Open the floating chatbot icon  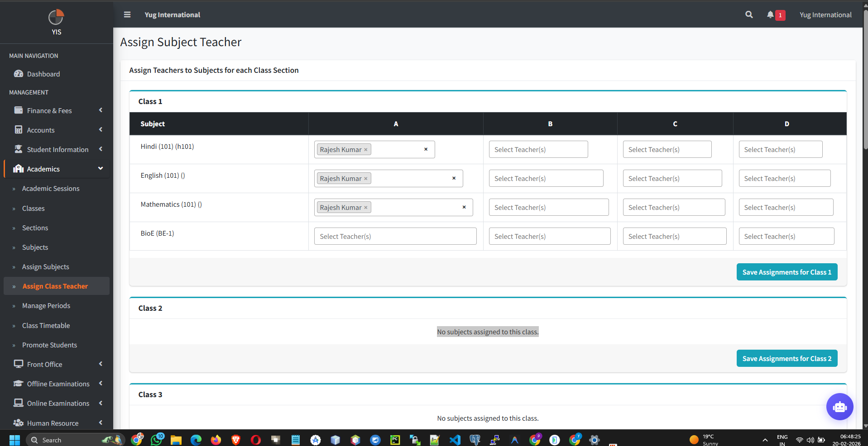(x=839, y=407)
